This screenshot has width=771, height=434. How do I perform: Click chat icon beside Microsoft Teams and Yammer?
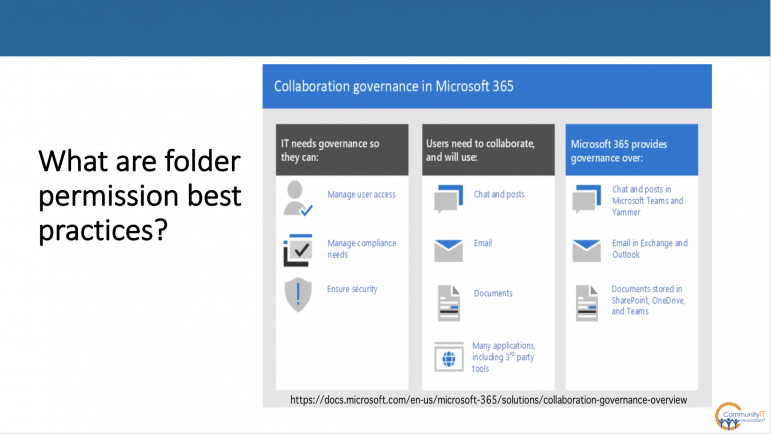pos(587,199)
